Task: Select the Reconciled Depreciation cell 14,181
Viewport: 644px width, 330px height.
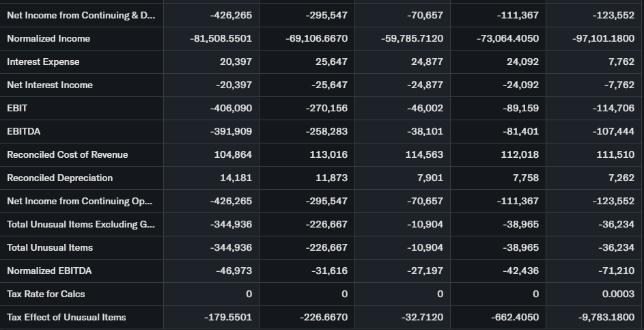Action: 237,178
